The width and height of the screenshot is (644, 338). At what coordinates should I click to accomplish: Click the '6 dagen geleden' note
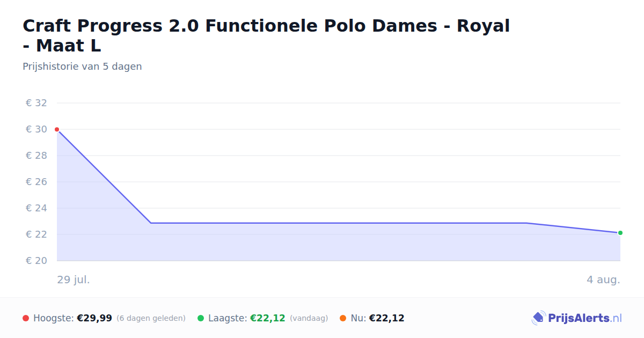pyautogui.click(x=151, y=318)
